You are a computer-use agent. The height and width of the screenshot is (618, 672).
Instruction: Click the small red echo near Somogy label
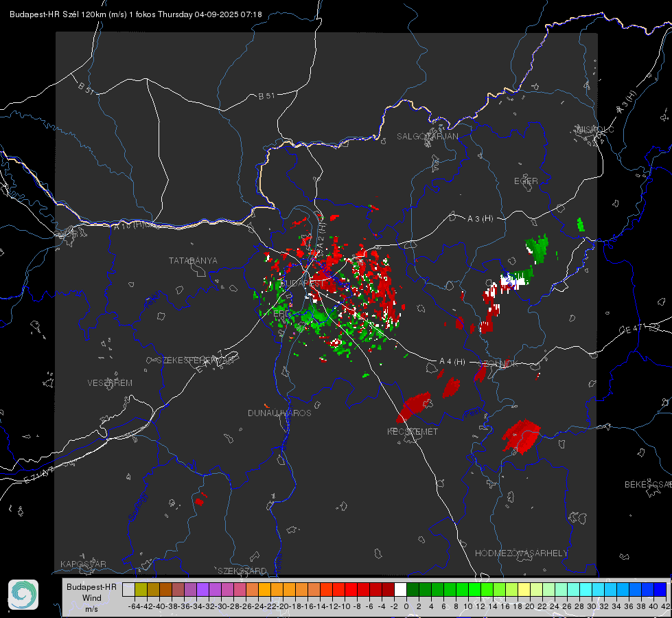[199, 501]
